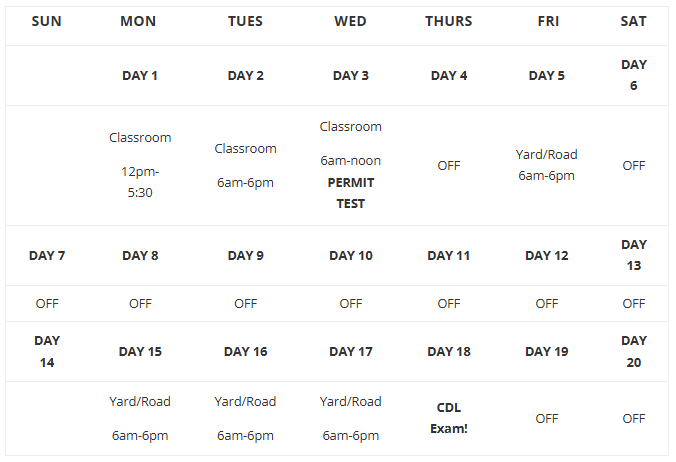Select the DAY 18 label

click(x=449, y=352)
